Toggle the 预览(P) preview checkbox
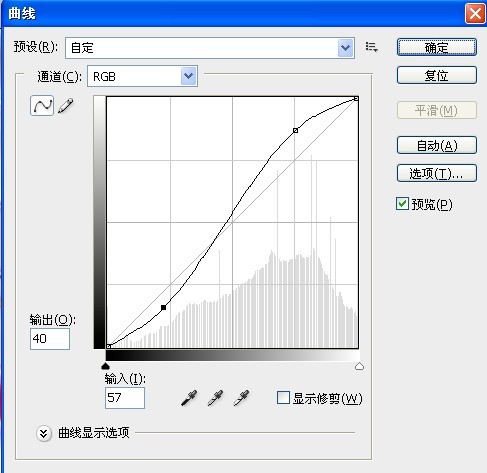 tap(402, 204)
